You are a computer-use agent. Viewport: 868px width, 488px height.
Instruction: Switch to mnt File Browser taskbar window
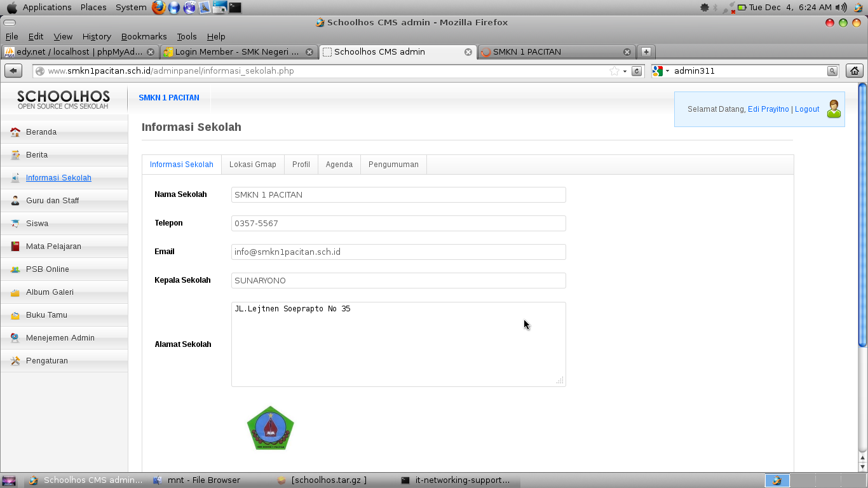point(203,480)
